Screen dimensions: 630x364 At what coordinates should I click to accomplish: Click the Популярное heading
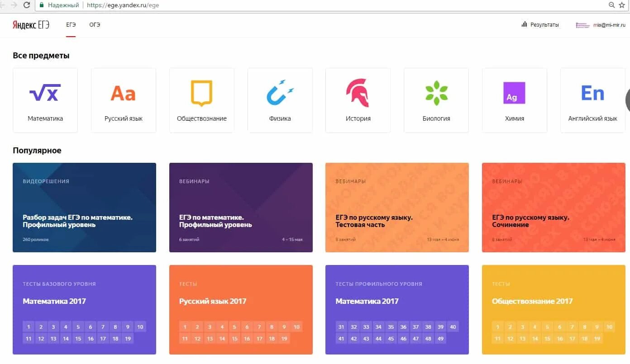[37, 151]
